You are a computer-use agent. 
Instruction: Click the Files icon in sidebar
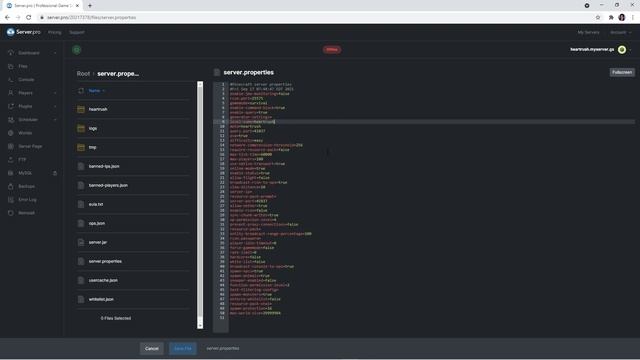[x=11, y=66]
